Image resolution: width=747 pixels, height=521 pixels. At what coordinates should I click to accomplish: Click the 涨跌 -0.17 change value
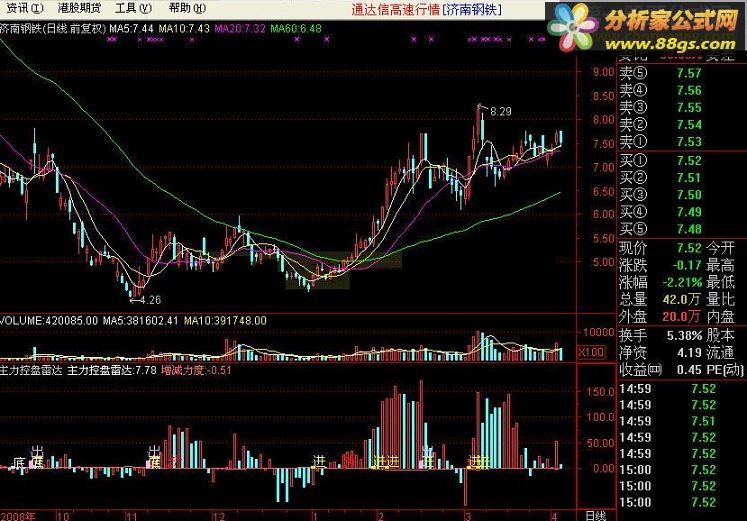click(x=687, y=266)
